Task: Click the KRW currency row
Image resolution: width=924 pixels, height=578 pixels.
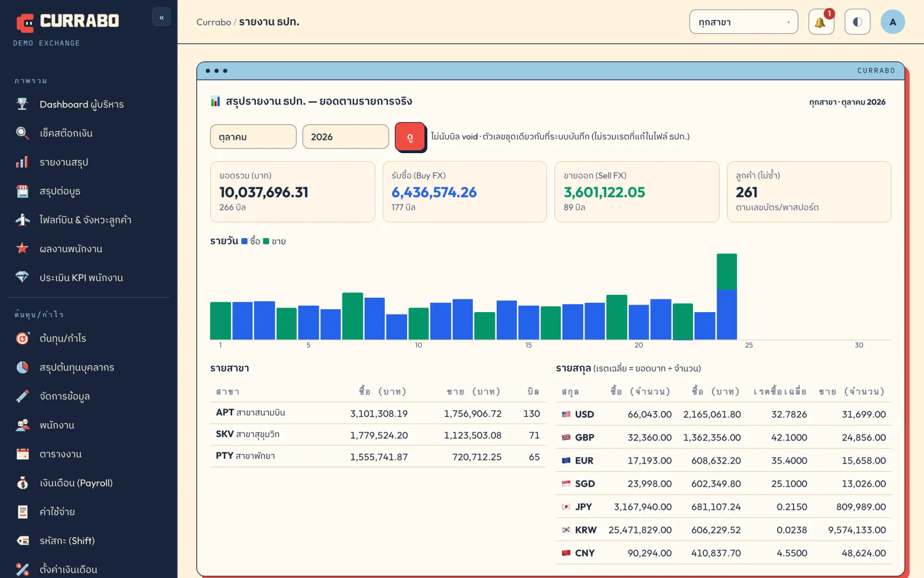Action: (x=724, y=529)
